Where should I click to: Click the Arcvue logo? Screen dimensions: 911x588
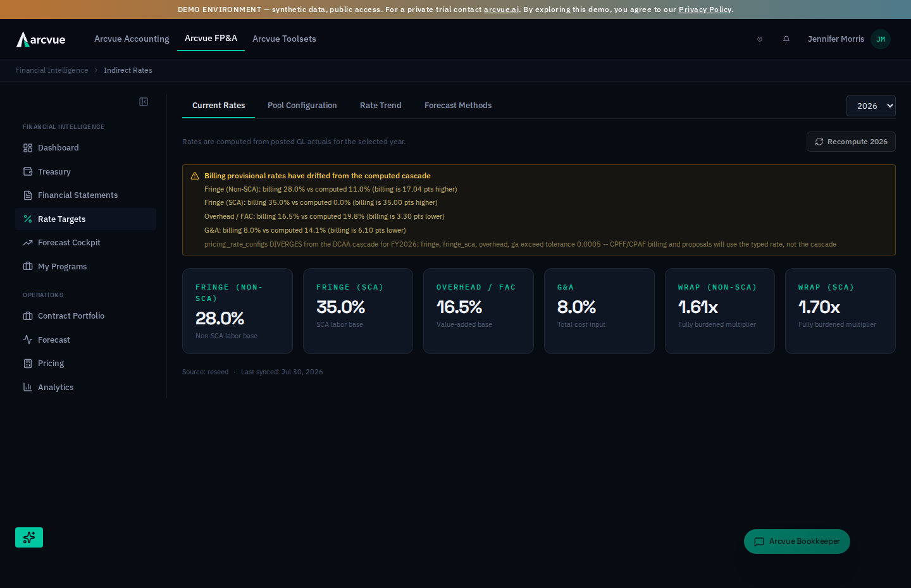pos(41,39)
